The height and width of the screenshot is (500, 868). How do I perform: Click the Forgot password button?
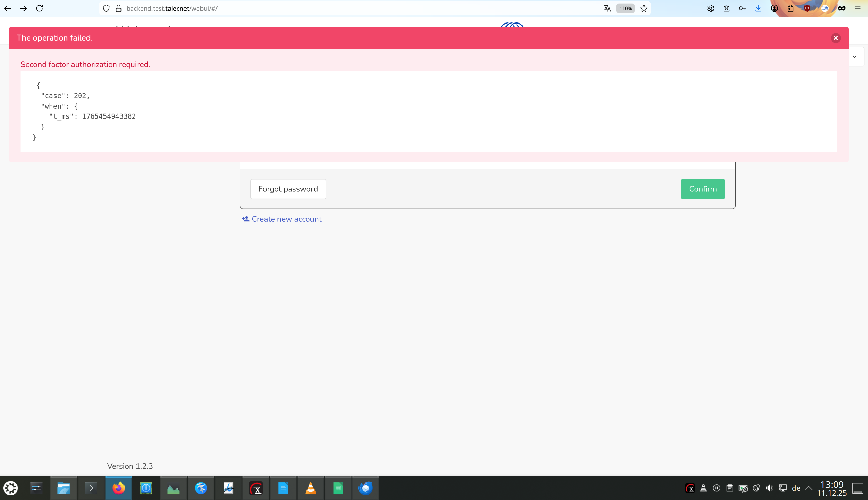click(288, 189)
